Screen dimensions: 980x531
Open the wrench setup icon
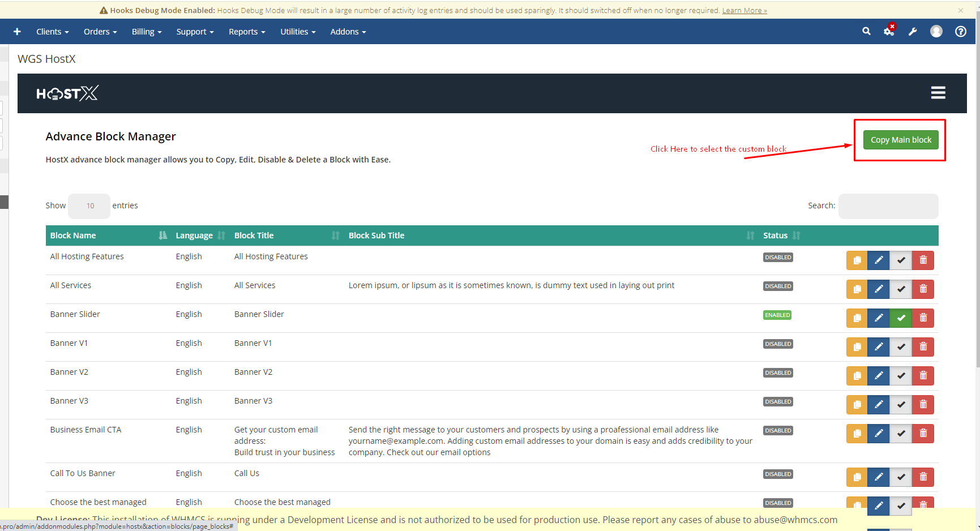coord(913,32)
